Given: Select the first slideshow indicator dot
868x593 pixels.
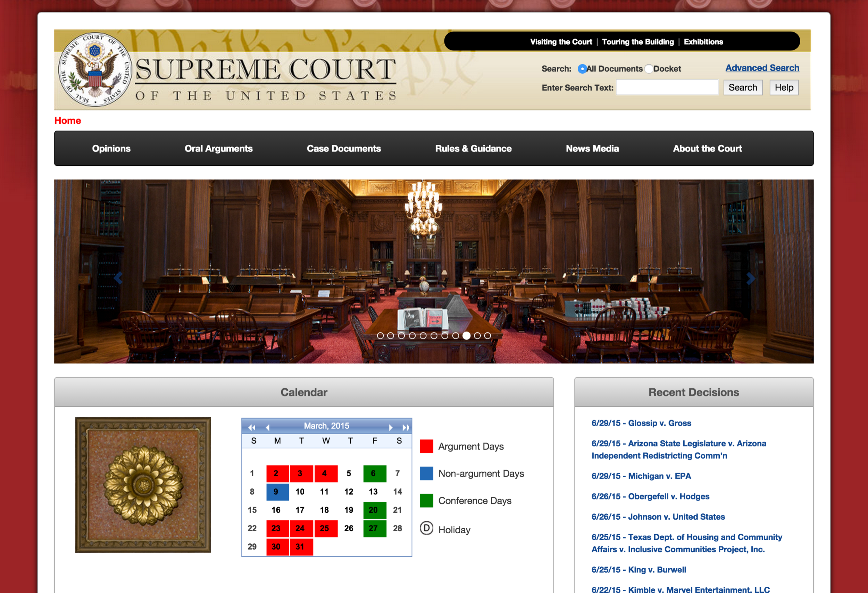Looking at the screenshot, I should tap(380, 336).
